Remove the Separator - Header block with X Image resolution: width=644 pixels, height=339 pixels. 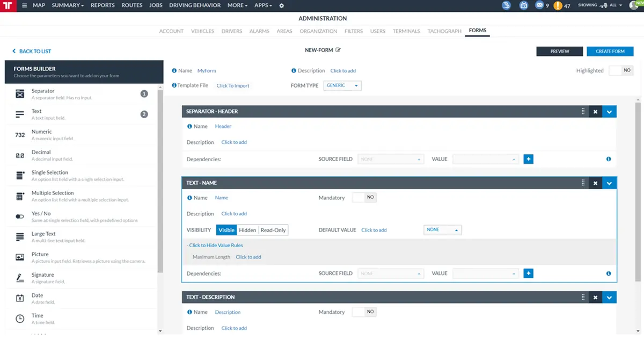595,112
